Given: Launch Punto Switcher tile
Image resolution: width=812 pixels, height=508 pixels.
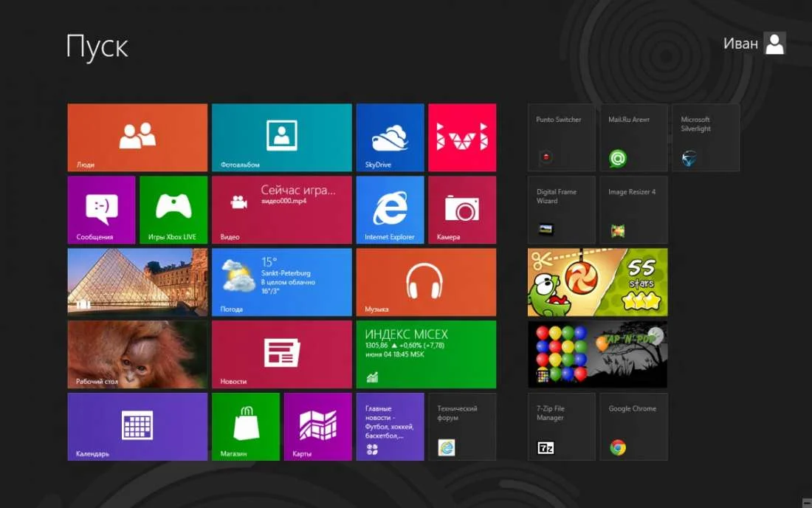Looking at the screenshot, I should pyautogui.click(x=561, y=137).
